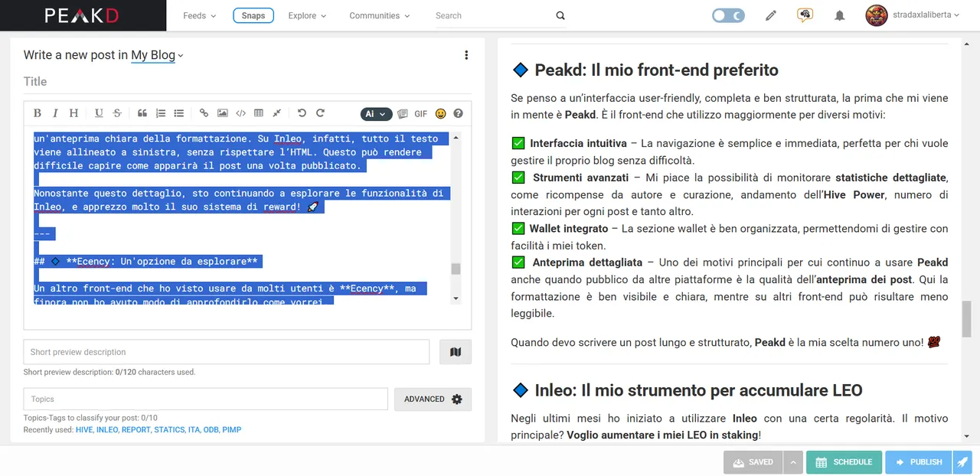Viewport: 980px width, 476px height.
Task: Open the snippets/templates icon beside GIF
Action: pyautogui.click(x=403, y=113)
